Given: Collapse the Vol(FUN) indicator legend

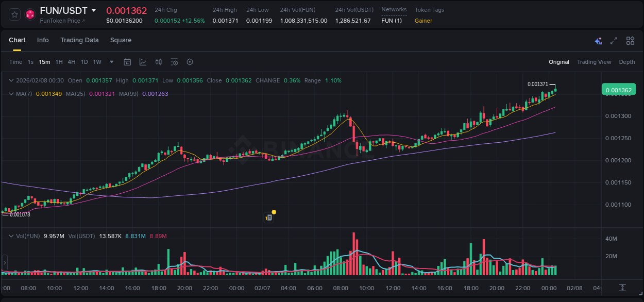Looking at the screenshot, I should click(x=11, y=236).
